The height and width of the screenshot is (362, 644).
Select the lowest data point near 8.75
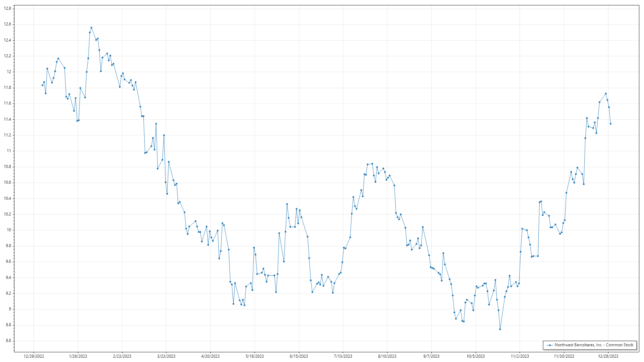(x=500, y=329)
